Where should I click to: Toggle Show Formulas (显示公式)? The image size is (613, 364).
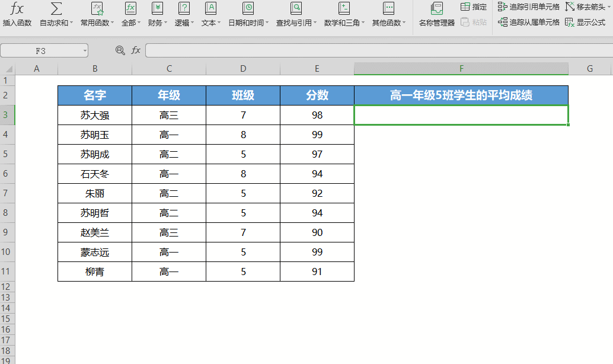click(x=586, y=23)
